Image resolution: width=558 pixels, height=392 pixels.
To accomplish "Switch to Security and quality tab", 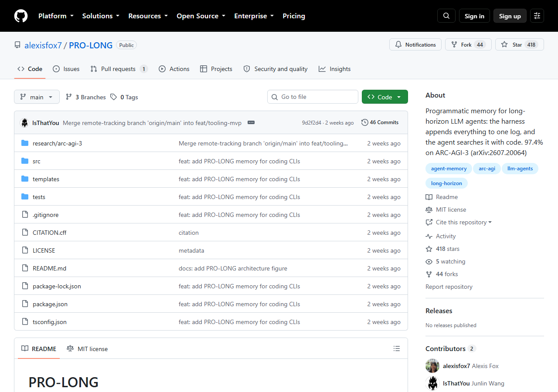I will 276,69.
